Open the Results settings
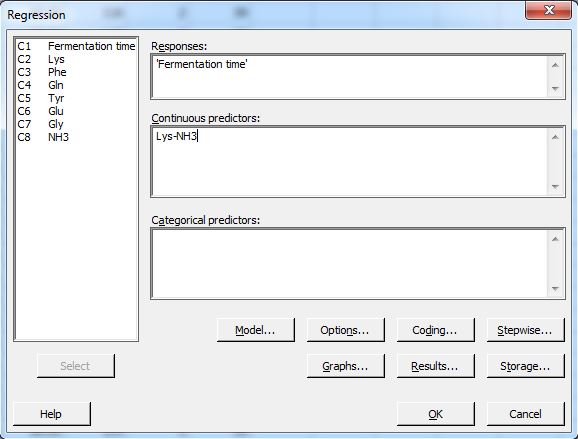 [x=435, y=366]
